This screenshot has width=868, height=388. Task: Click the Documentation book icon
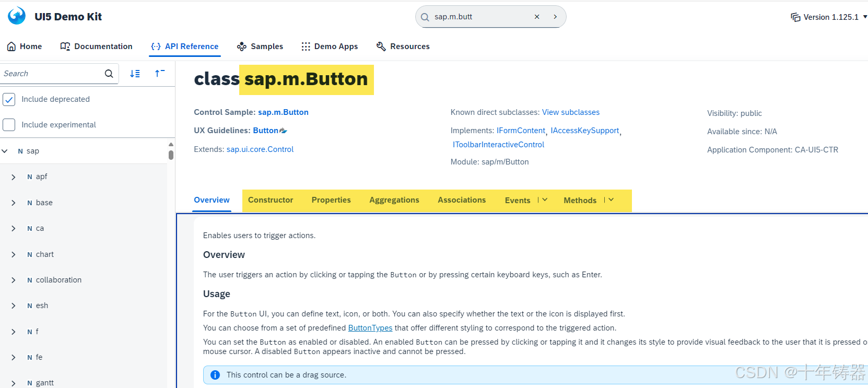click(65, 46)
